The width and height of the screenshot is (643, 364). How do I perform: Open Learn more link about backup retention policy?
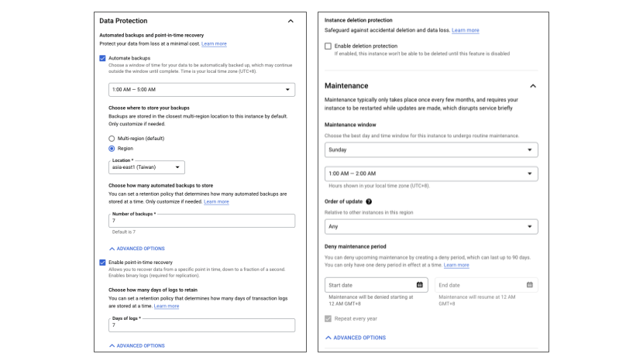tap(216, 201)
